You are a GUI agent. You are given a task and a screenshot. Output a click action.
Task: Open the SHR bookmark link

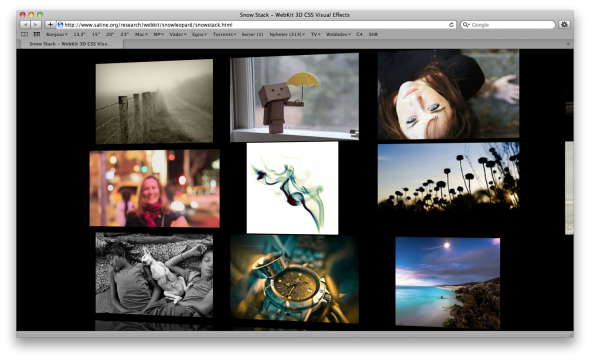coord(373,34)
